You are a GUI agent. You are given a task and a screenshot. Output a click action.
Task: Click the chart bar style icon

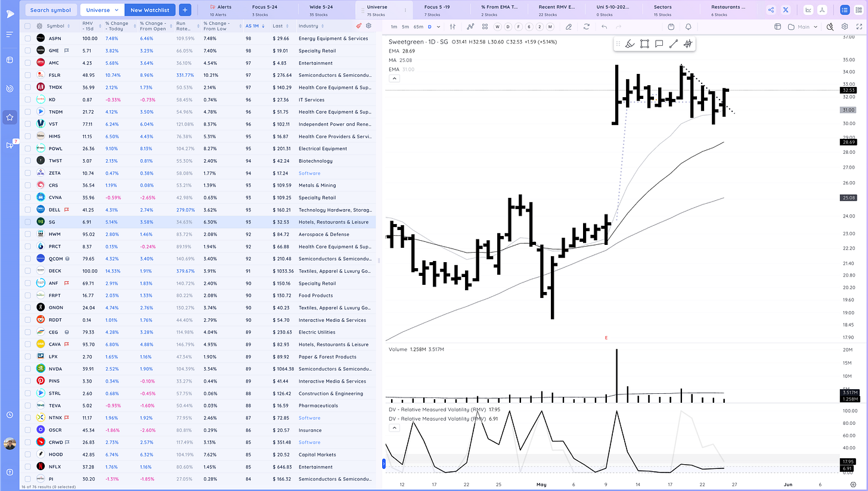(x=452, y=26)
